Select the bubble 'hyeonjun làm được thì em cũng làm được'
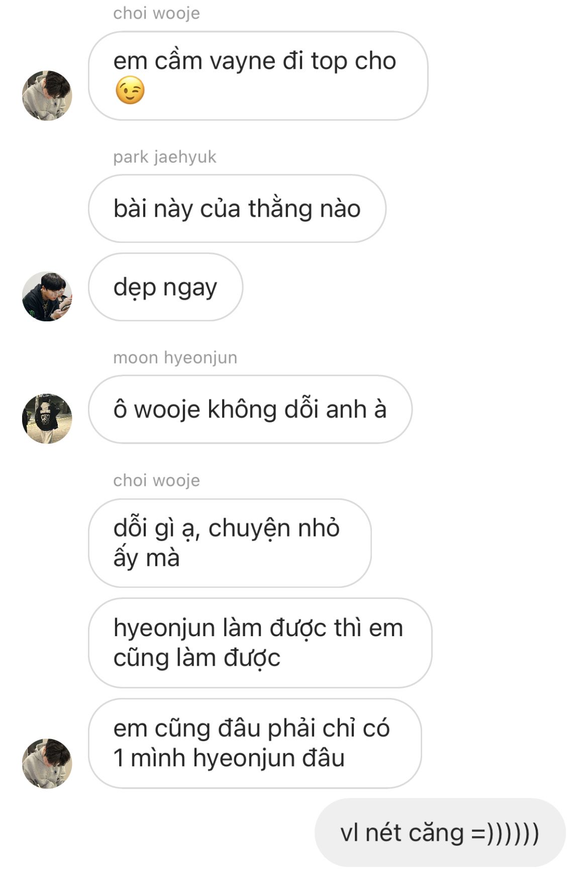 (260, 643)
